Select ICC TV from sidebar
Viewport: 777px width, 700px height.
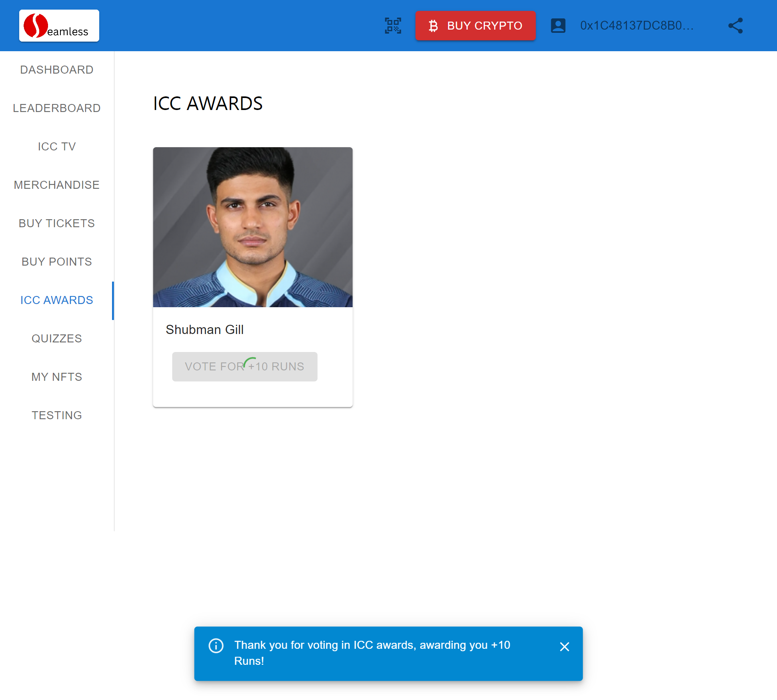[x=57, y=146]
